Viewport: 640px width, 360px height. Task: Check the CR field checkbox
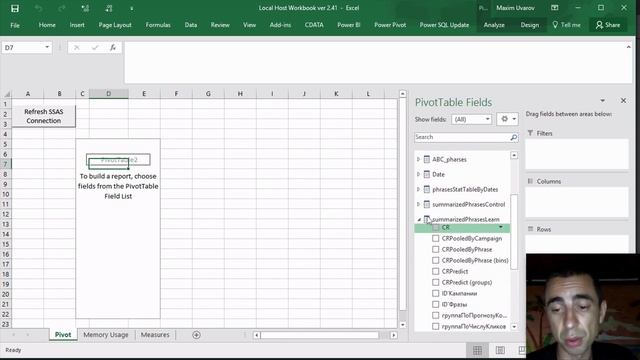click(436, 227)
